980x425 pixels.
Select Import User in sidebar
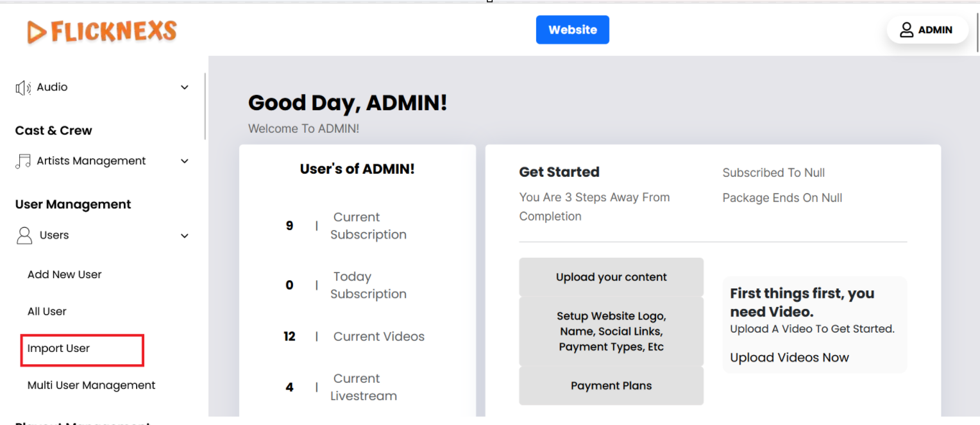(x=59, y=349)
